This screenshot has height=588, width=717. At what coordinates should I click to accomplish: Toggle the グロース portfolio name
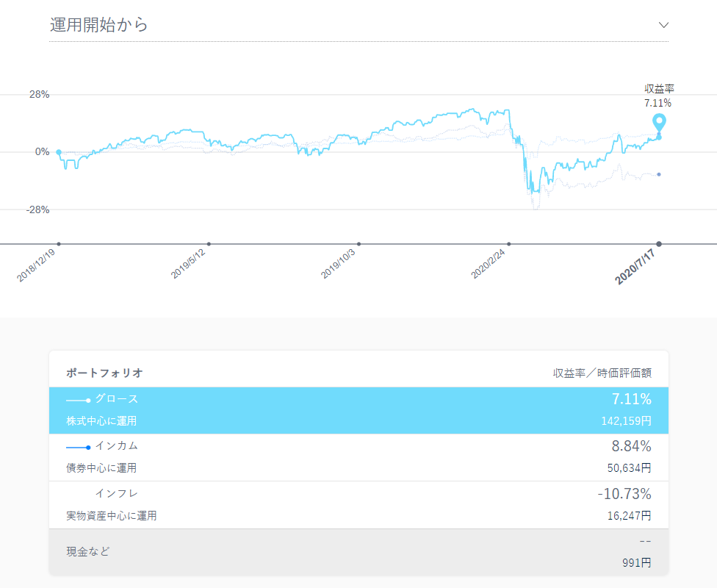[x=116, y=399]
